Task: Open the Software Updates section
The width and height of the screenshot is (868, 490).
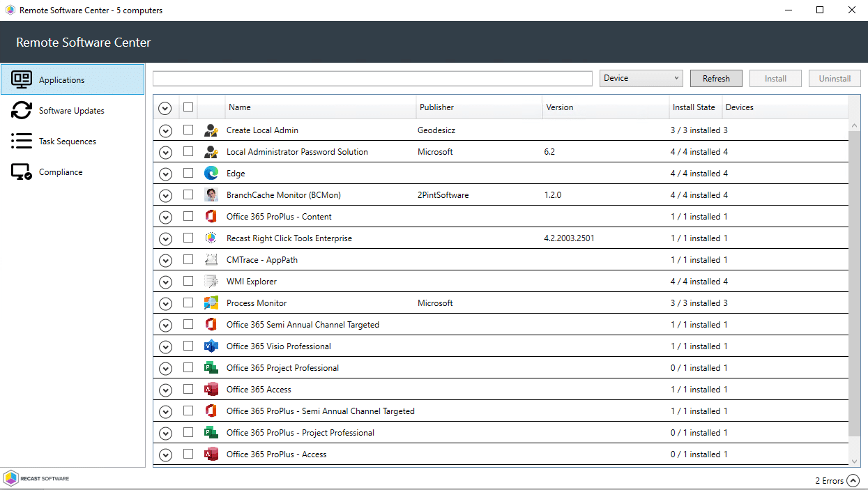Action: coord(72,111)
